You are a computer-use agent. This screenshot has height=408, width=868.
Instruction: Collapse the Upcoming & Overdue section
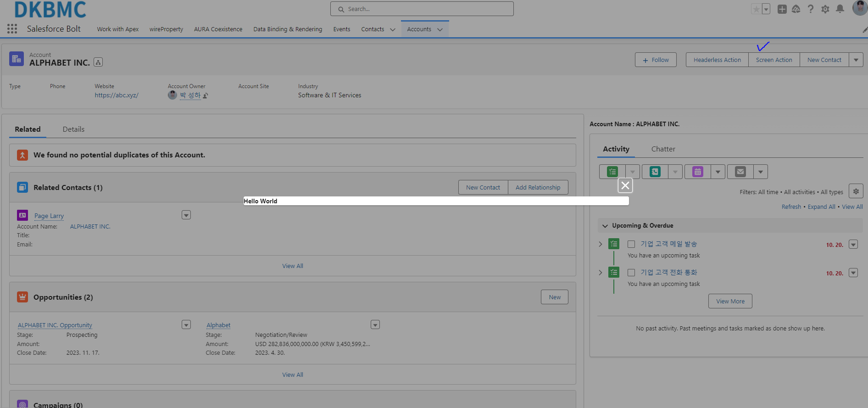coord(605,226)
